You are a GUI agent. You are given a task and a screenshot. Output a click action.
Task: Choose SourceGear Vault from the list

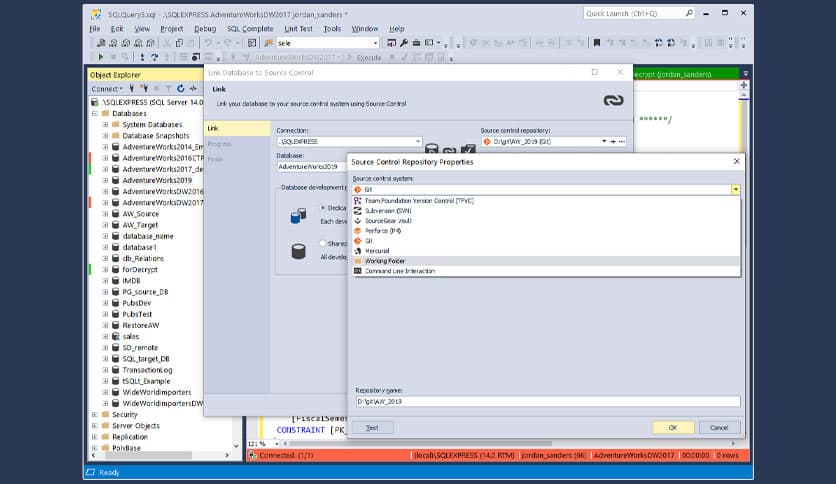[x=546, y=221]
